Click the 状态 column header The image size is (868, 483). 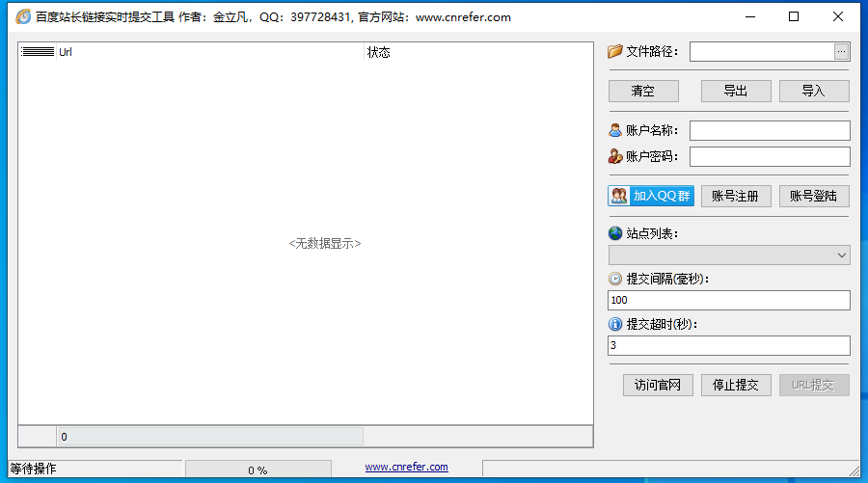point(478,52)
